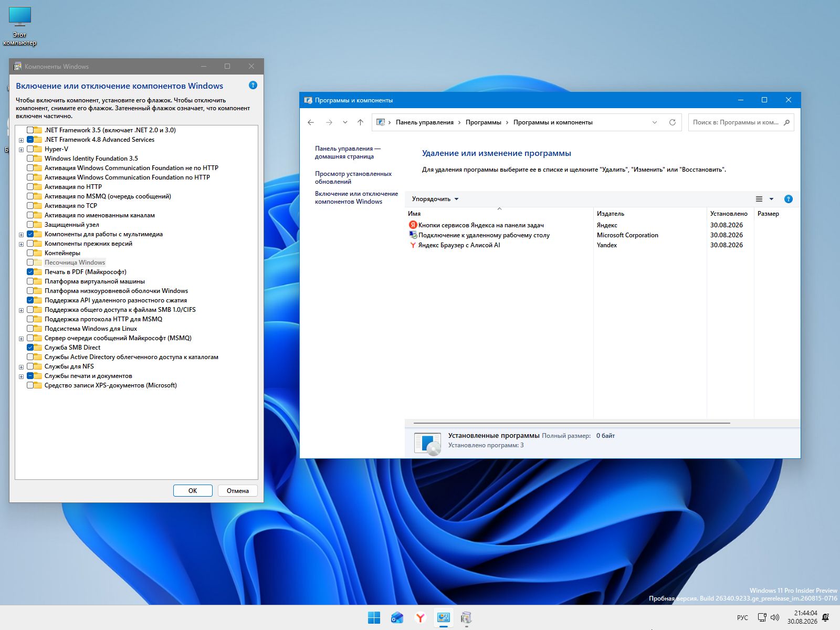The width and height of the screenshot is (840, 630).
Task: Open Включение или отключение компонентов Windows link
Action: pyautogui.click(x=356, y=197)
